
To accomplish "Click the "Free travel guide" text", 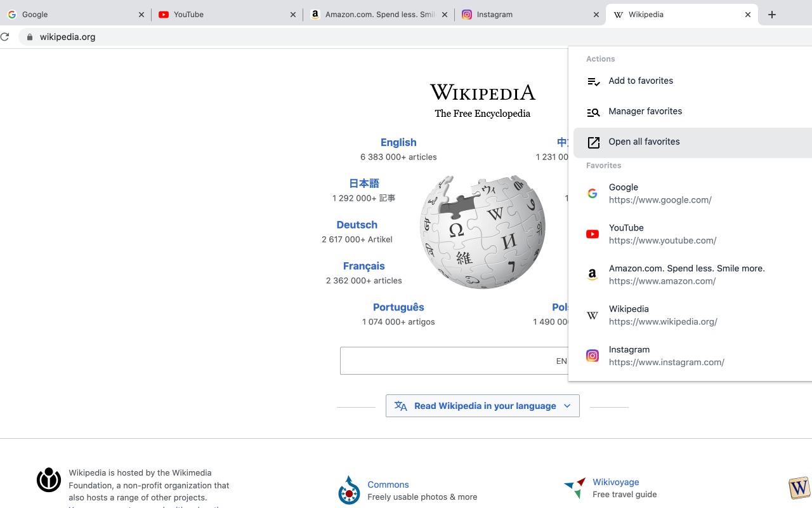I will 625,495.
